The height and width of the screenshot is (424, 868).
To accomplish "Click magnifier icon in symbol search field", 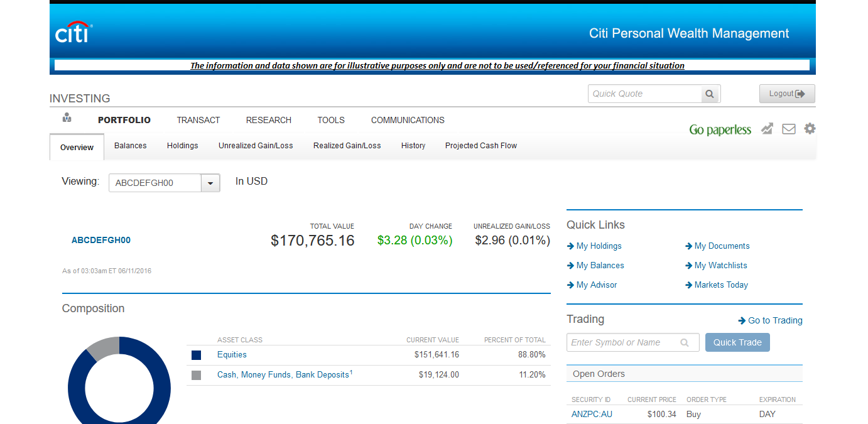I will [x=685, y=343].
